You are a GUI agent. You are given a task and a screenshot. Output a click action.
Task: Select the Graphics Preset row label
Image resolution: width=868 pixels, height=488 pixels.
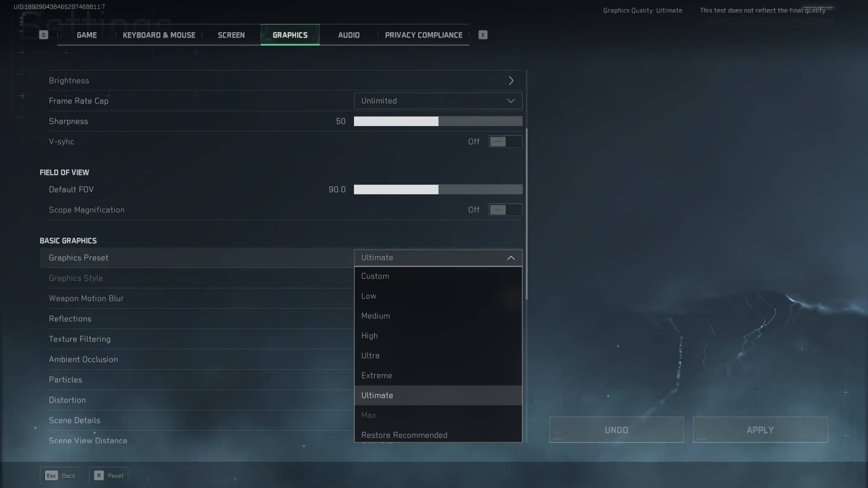pyautogui.click(x=79, y=258)
